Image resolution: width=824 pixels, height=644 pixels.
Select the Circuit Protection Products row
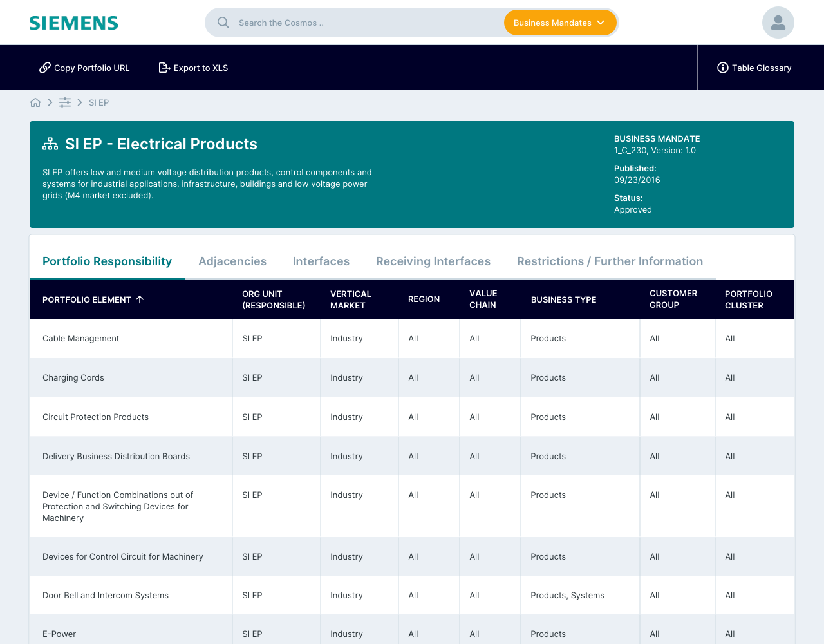[x=95, y=417]
